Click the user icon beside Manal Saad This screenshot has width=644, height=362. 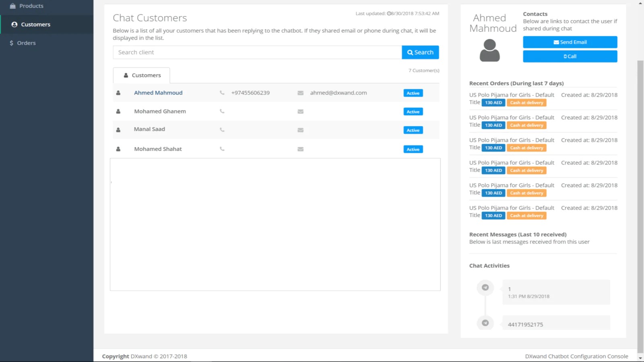118,130
